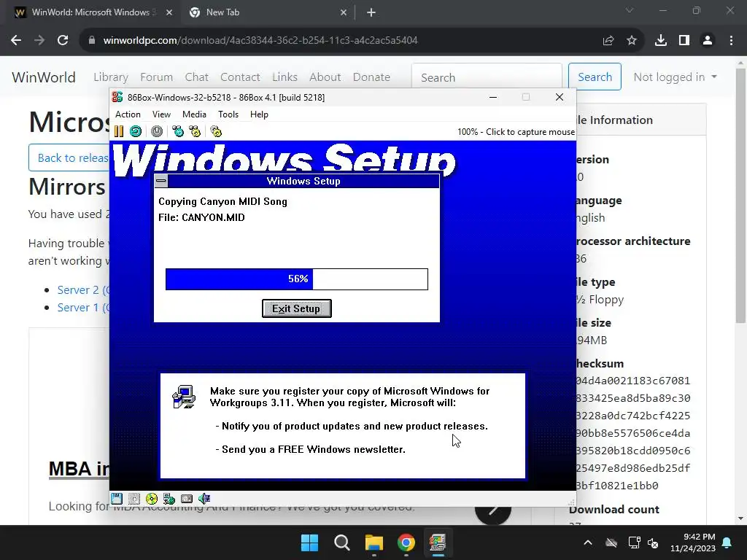747x560 pixels.
Task: Open WinWorld Forum link
Action: (156, 77)
